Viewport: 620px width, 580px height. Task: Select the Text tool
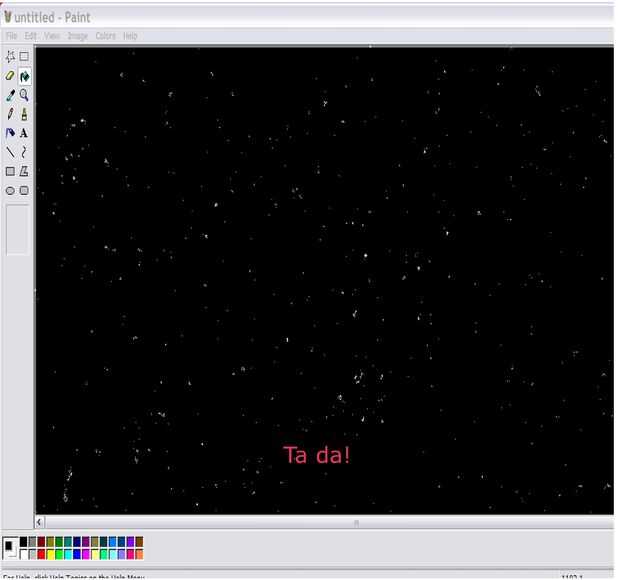[24, 133]
